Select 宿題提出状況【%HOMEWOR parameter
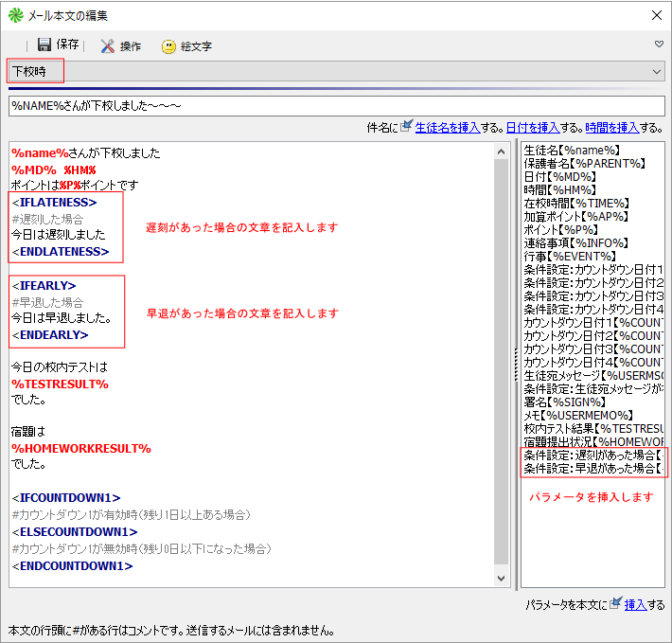Viewport: 672px width, 643px height. (593, 442)
